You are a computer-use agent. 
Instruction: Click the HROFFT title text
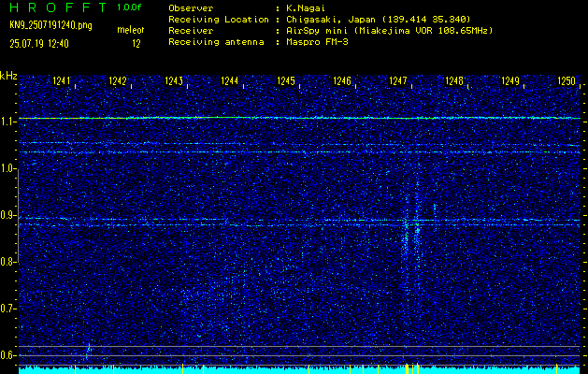58,7
